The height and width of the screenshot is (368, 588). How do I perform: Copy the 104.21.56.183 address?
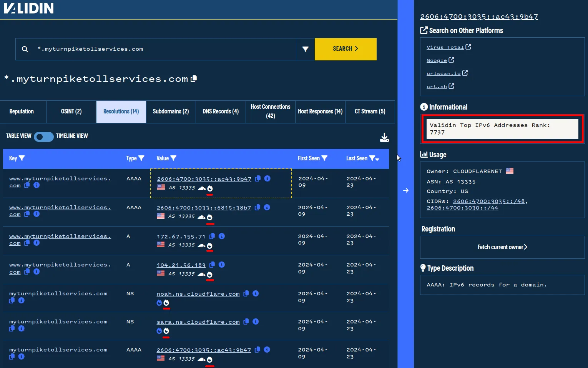(212, 265)
